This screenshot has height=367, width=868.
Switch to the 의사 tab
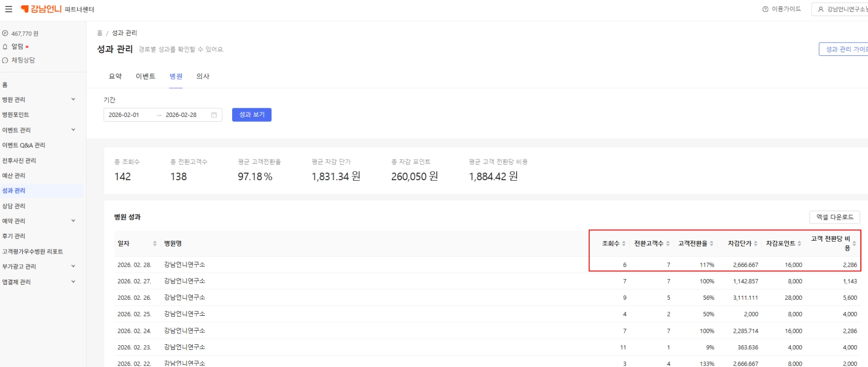click(203, 76)
